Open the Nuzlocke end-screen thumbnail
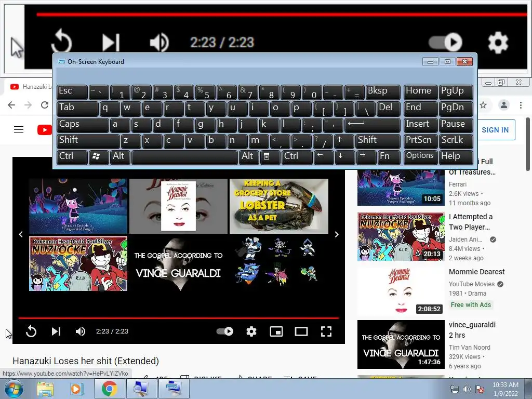This screenshot has width=532, height=399. pos(78,263)
